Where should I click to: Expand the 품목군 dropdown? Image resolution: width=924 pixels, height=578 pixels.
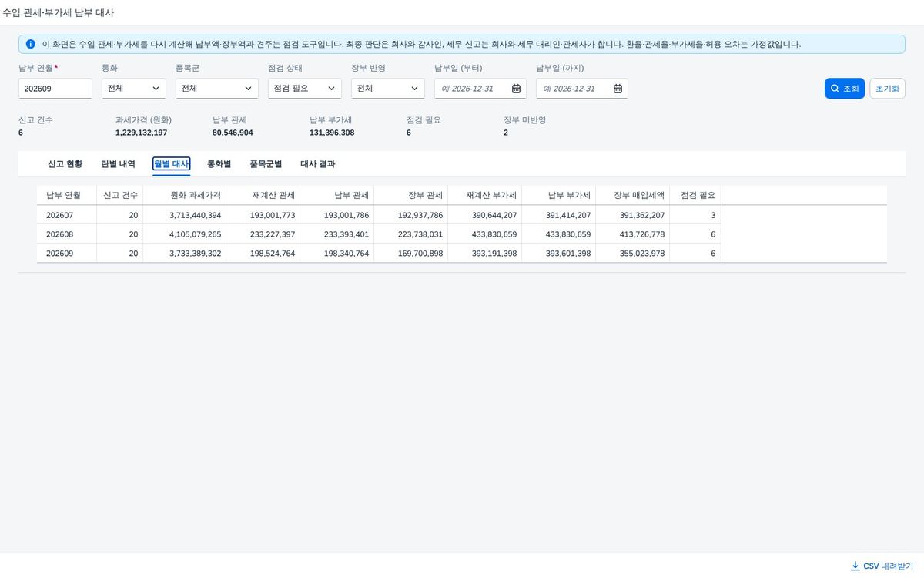[x=216, y=89]
